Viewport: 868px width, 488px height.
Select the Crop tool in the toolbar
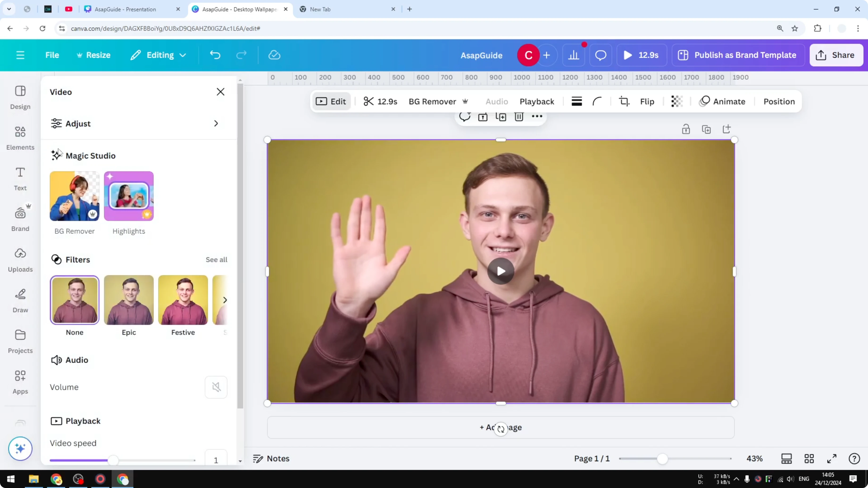click(x=624, y=101)
